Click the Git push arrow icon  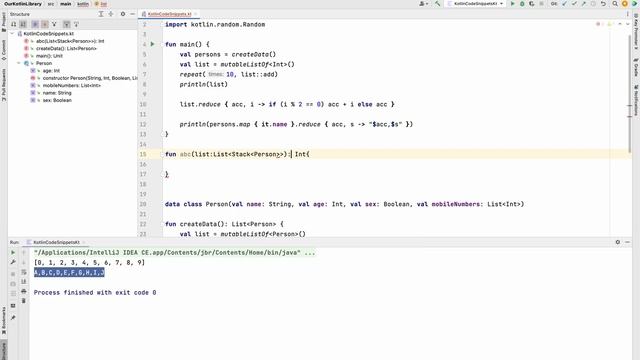584,4
